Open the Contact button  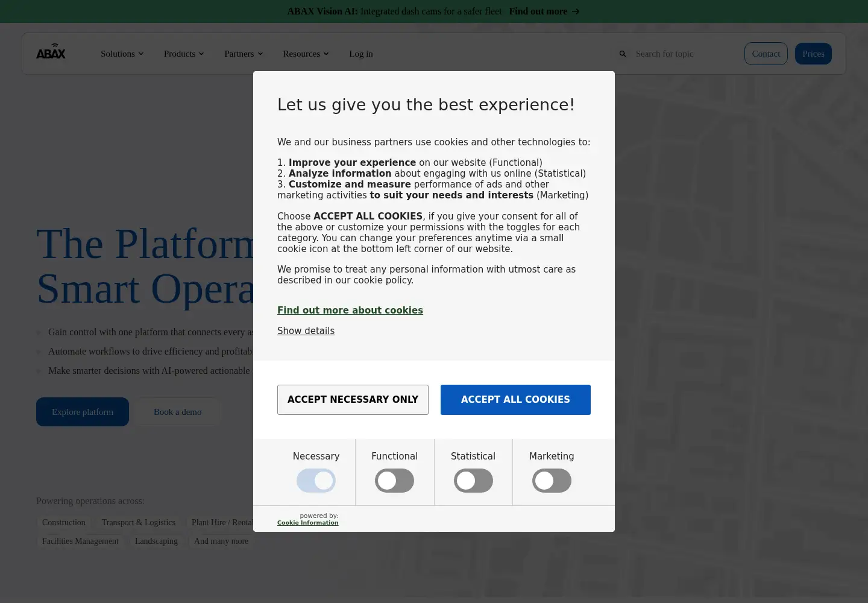(x=766, y=54)
